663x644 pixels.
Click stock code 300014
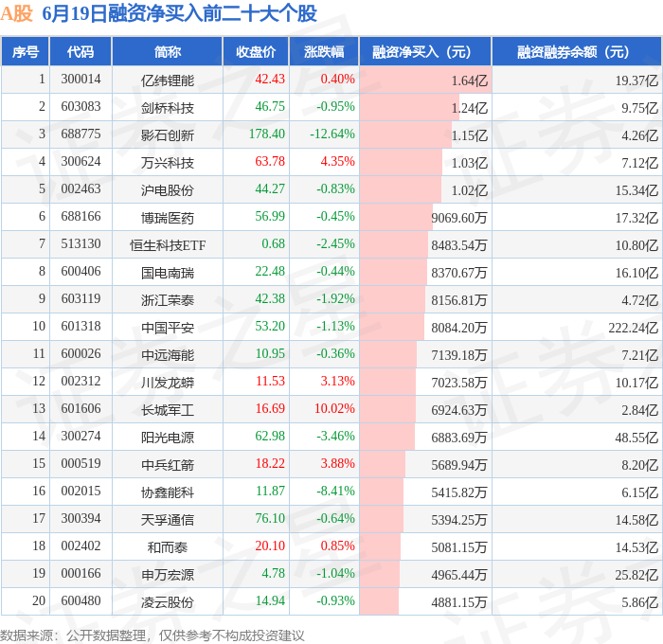click(x=81, y=79)
